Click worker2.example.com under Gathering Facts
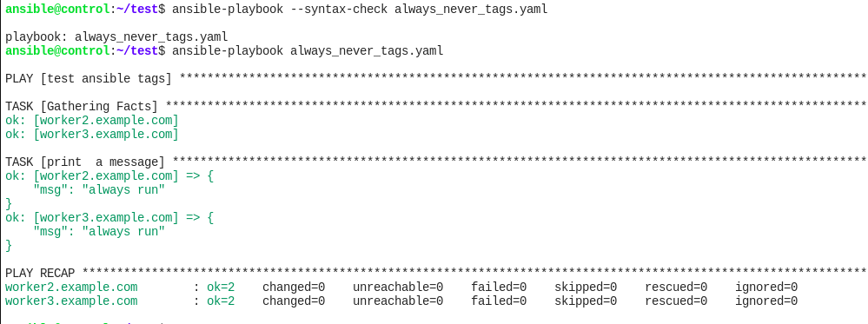The image size is (868, 324). click(x=106, y=120)
